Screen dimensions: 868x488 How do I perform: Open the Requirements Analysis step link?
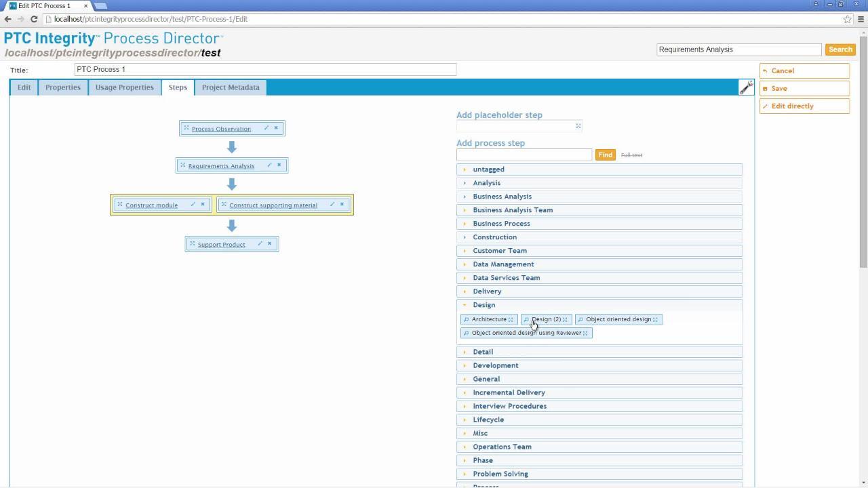pyautogui.click(x=221, y=166)
